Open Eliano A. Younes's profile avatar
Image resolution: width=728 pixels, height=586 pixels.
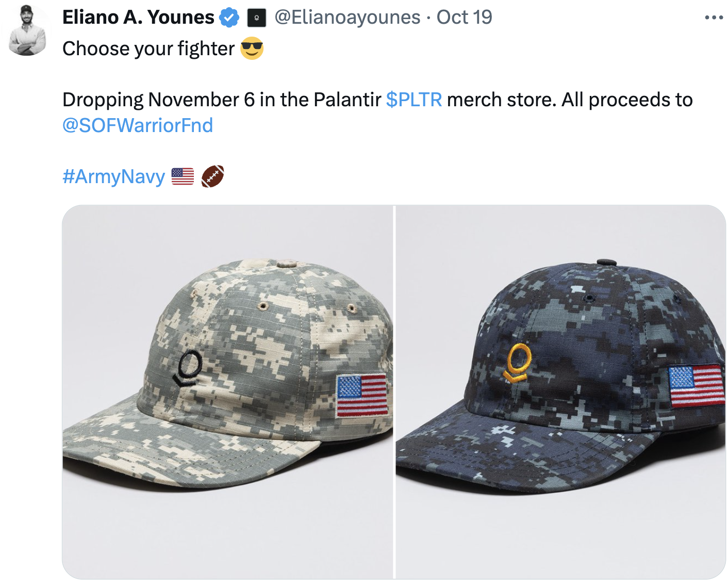(x=28, y=31)
